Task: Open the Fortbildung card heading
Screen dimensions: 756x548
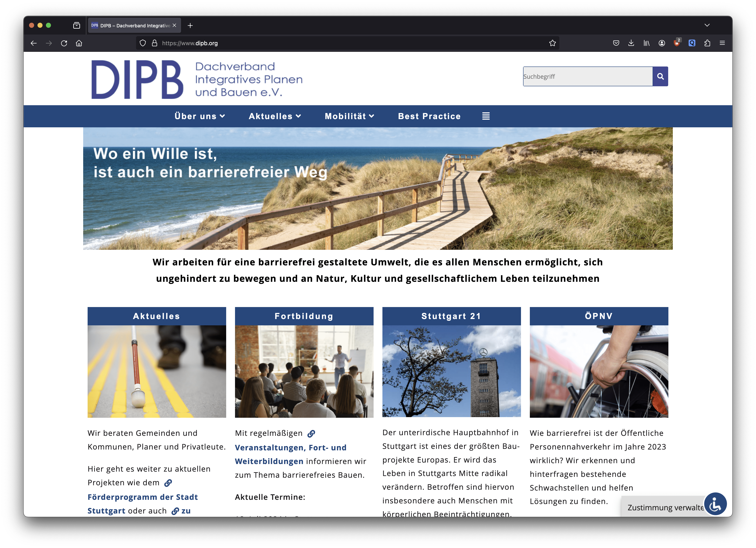Action: pos(304,316)
